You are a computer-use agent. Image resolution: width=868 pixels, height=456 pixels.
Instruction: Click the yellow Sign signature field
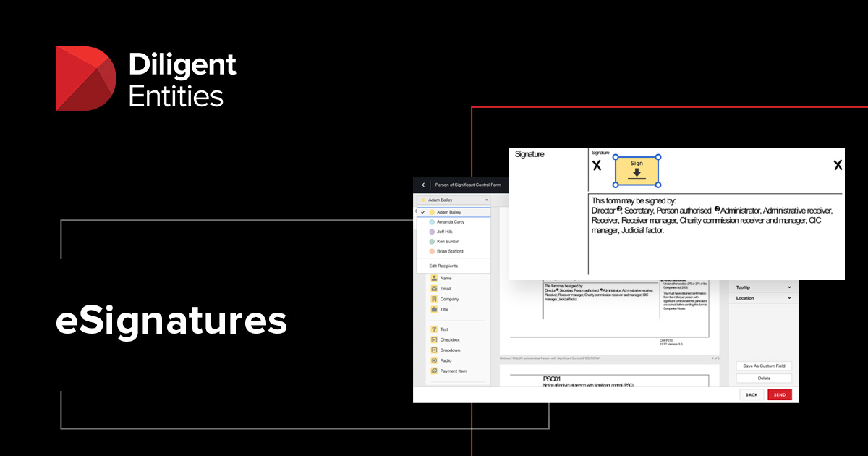pos(637,170)
